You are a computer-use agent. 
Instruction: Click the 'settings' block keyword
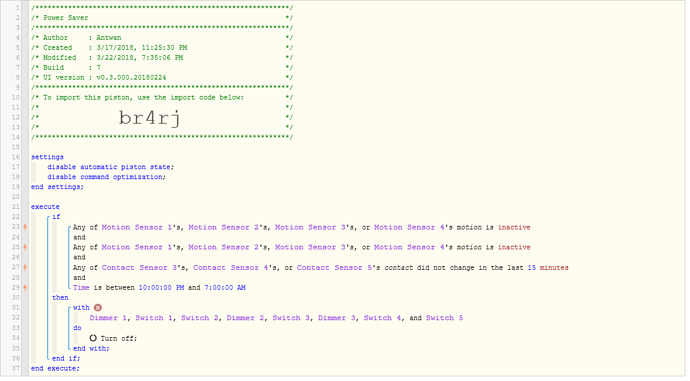[x=47, y=157]
